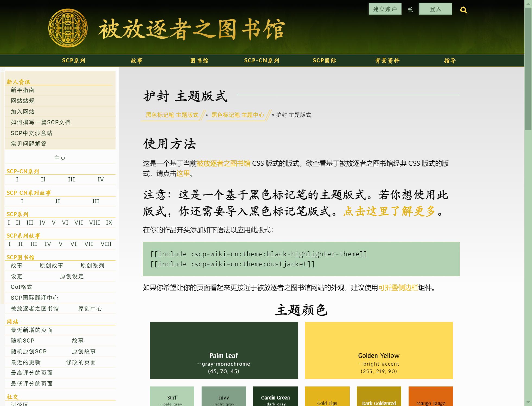Open 新手指南 in the sidebar
532x406 pixels.
[23, 90]
